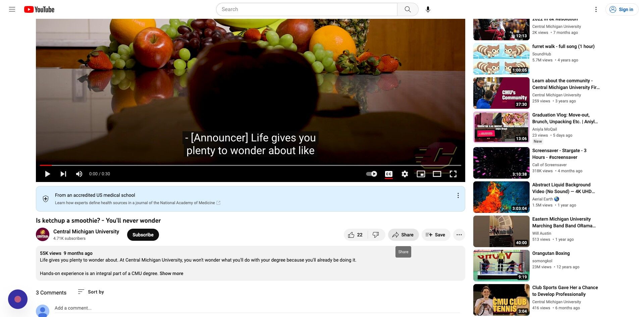Toggle closed captions CC button
Image resolution: width=644 pixels, height=317 pixels.
389,174
